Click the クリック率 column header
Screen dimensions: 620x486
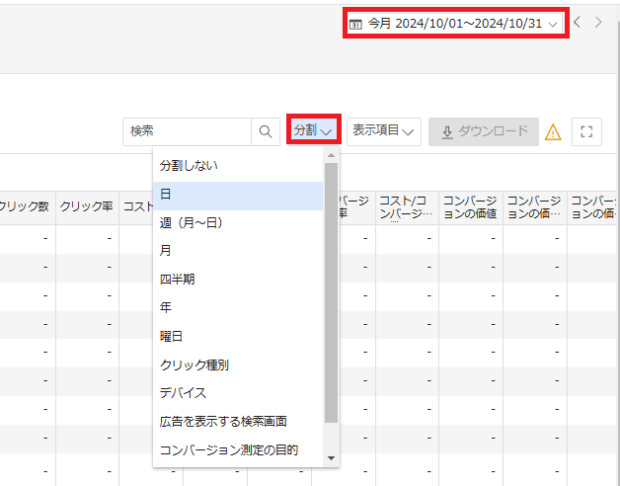point(86,206)
